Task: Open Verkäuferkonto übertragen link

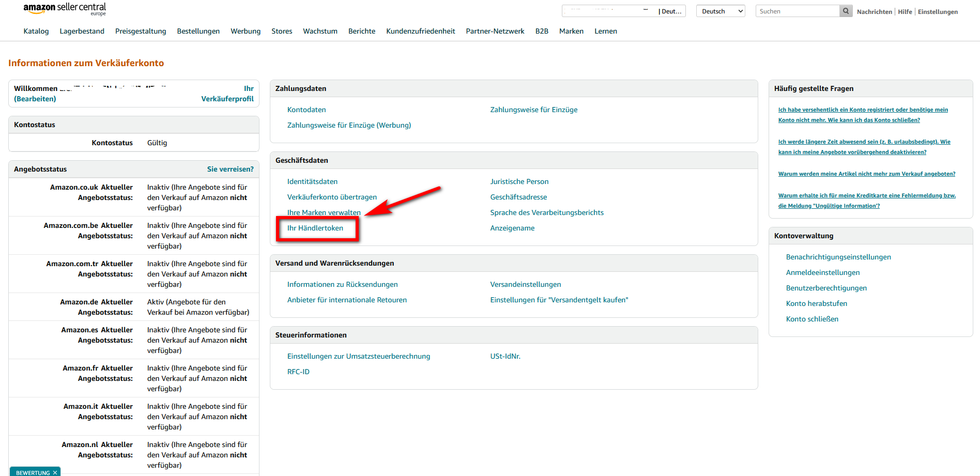Action: pos(332,197)
